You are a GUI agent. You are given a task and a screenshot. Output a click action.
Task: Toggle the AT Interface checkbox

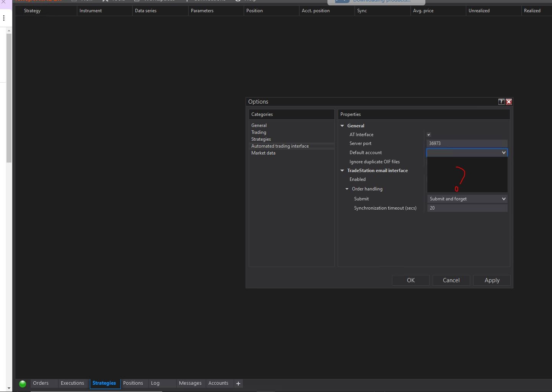click(x=429, y=135)
